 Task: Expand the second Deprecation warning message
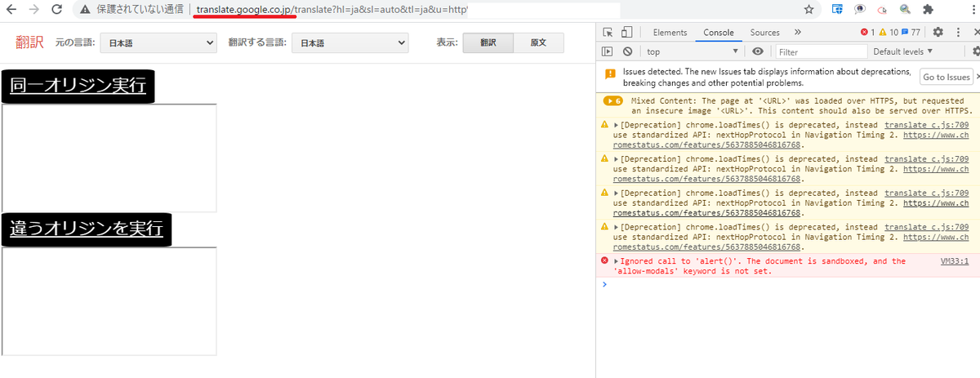pos(616,159)
